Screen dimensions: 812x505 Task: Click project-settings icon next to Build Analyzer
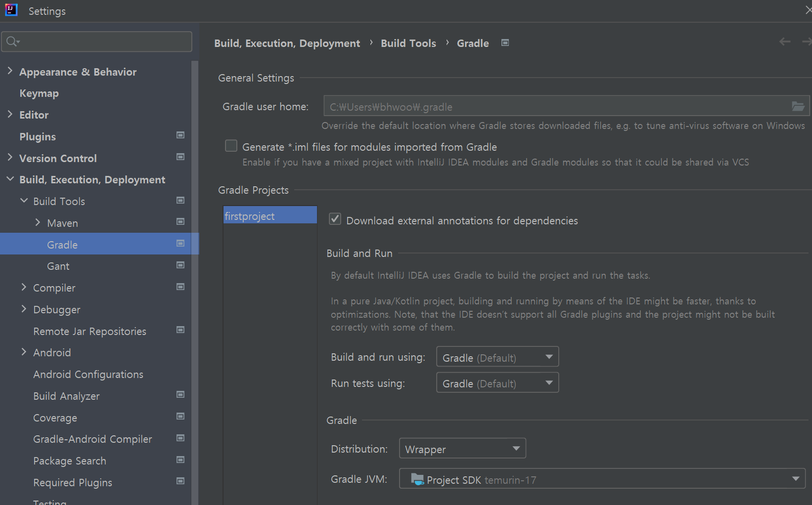click(x=180, y=394)
